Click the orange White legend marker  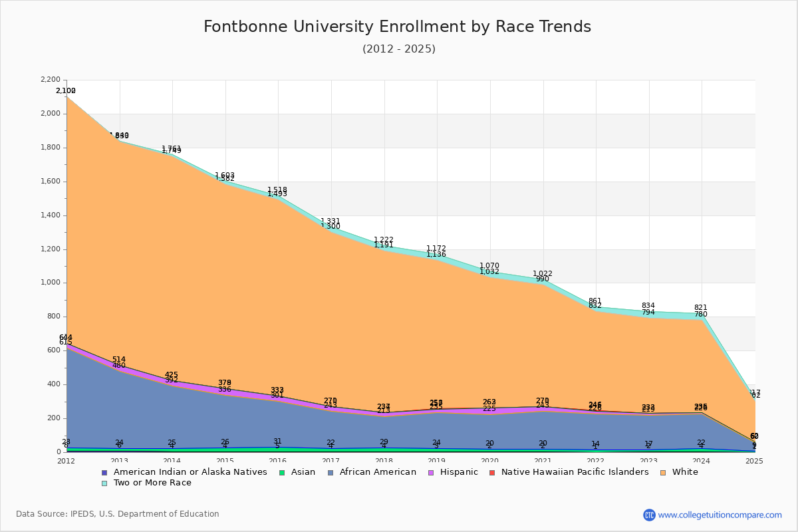pos(662,473)
